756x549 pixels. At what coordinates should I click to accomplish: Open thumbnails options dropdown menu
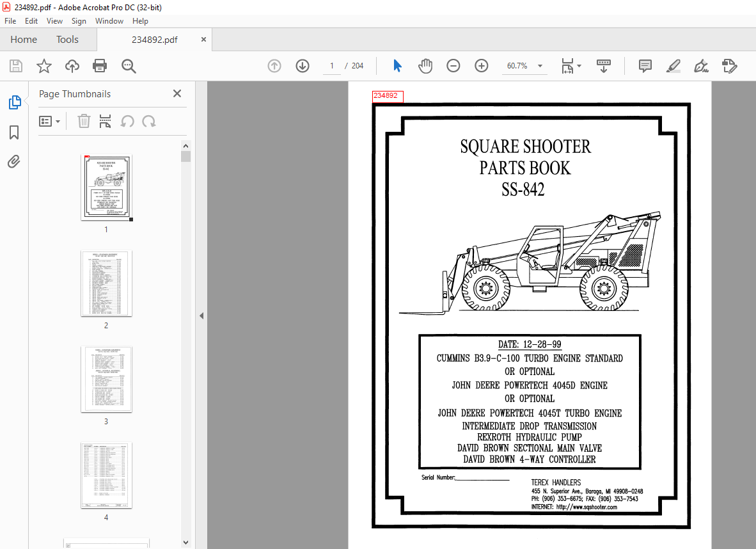(49, 121)
